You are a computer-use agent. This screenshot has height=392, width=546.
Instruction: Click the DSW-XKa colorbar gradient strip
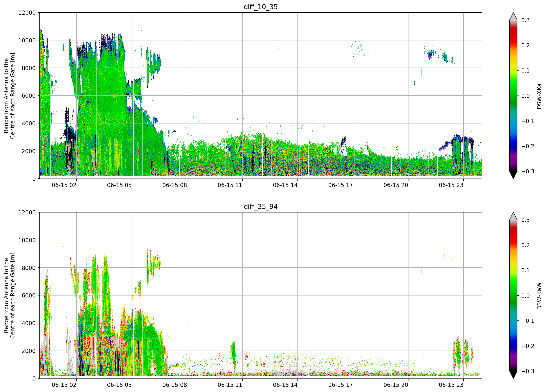513,96
